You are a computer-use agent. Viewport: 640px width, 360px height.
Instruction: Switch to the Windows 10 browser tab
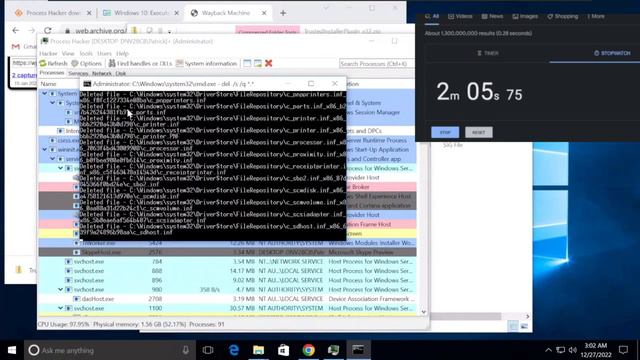pos(141,13)
